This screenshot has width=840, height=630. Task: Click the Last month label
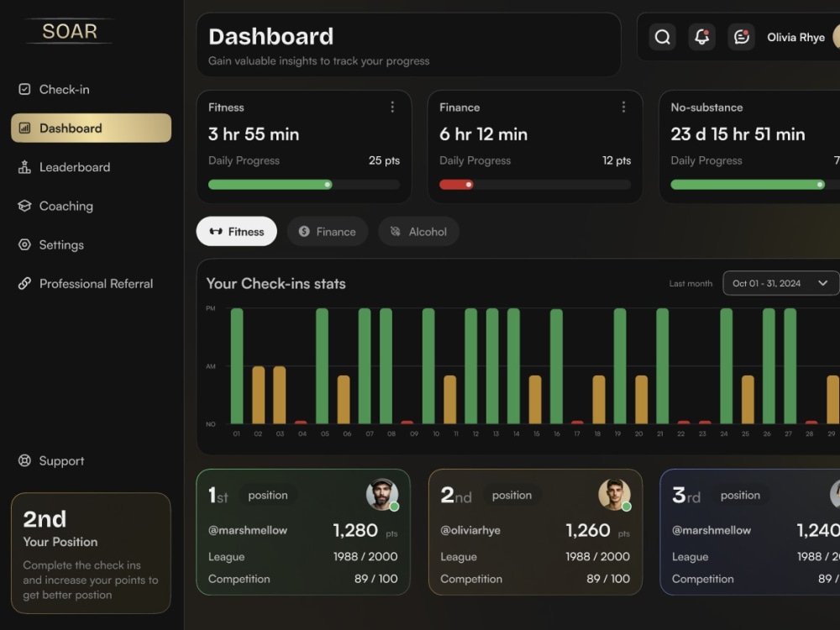tap(690, 283)
